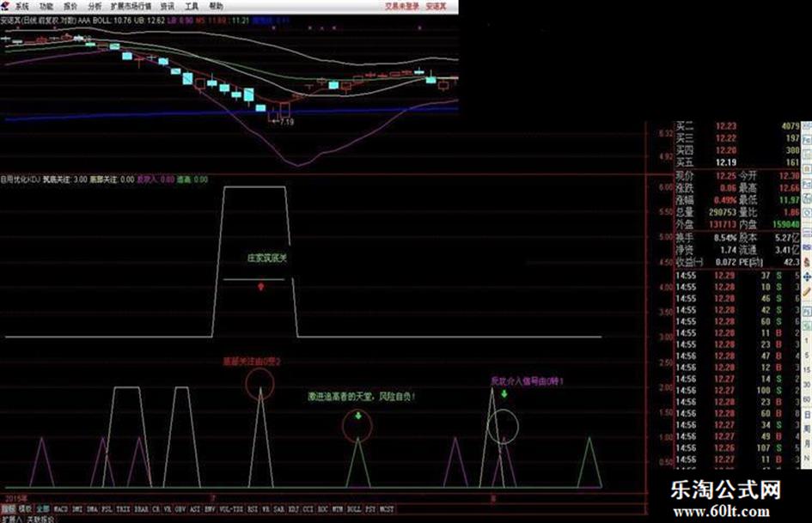Click the 总量 290753 volume value
Image resolution: width=812 pixels, height=523 pixels.
coord(722,212)
